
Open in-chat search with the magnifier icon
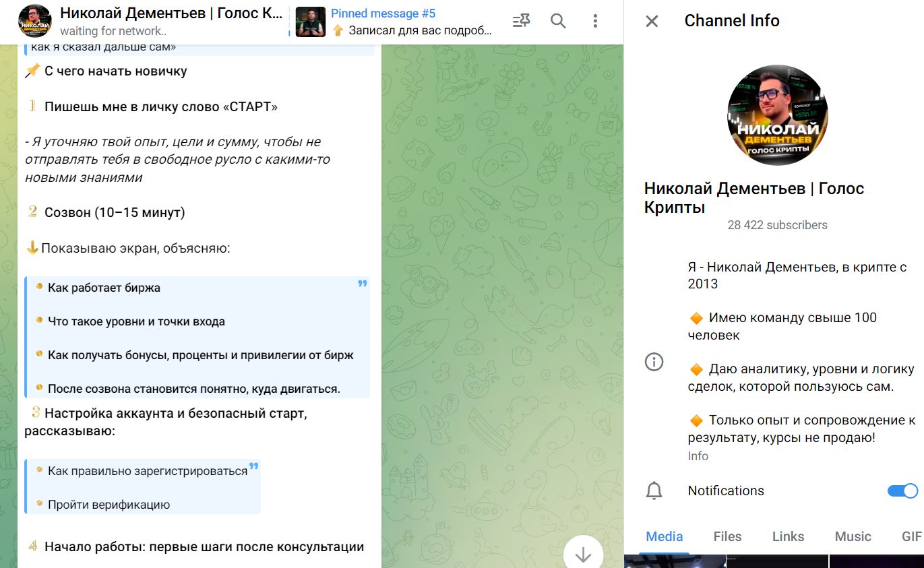coord(558,21)
